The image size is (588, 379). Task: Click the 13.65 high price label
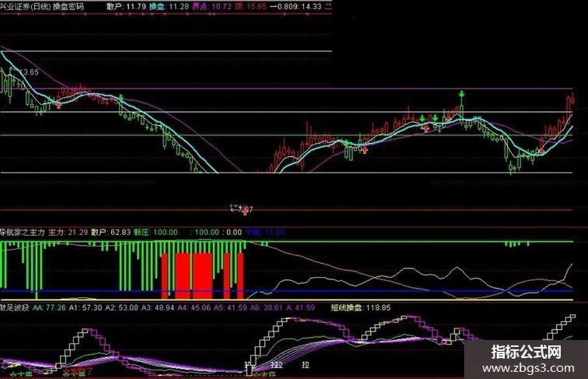click(29, 72)
